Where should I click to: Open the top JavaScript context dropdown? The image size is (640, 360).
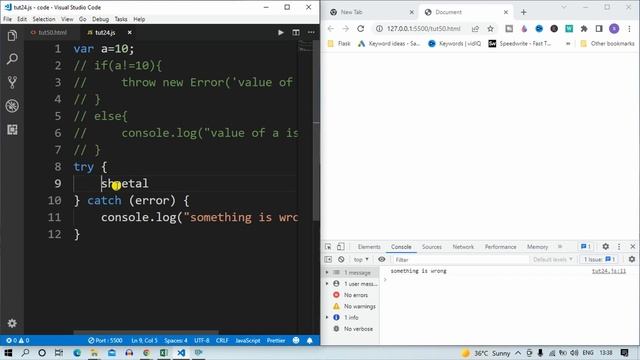[x=361, y=260]
